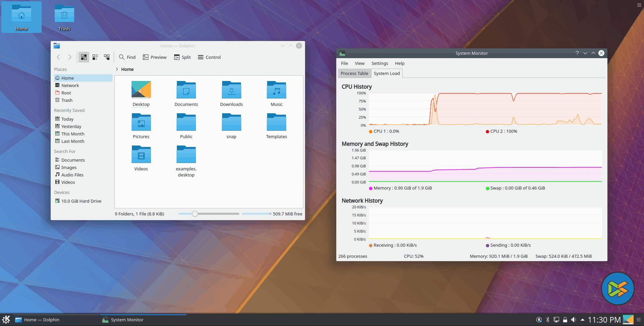Click the Find button in Dolphin
Viewport: 644px width, 326px height.
pos(127,57)
